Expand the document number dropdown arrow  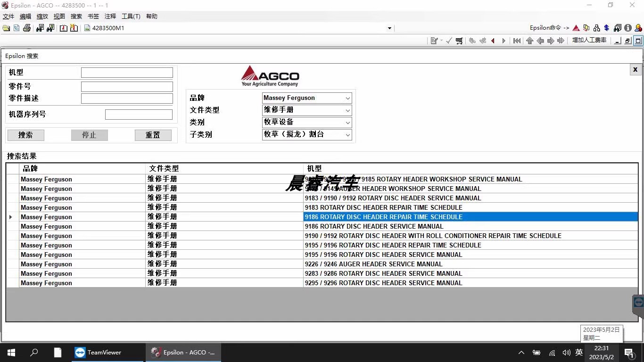(x=389, y=28)
